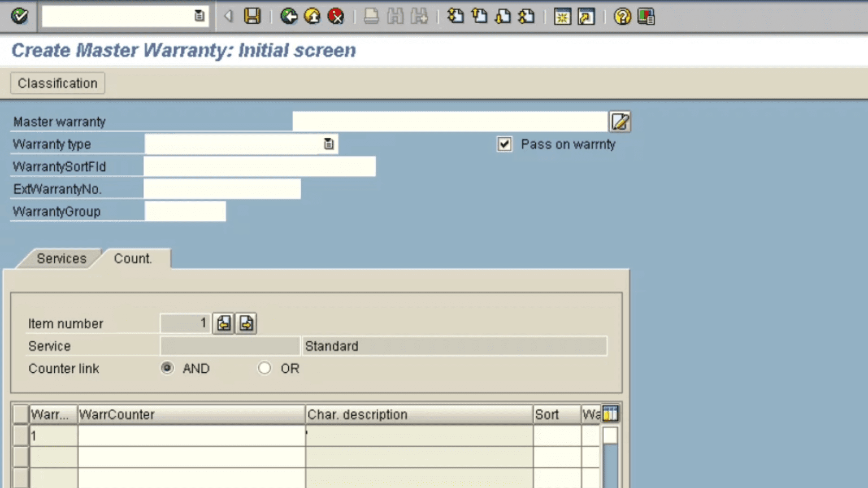Select the AND counter link option
The image size is (868, 488).
(x=167, y=368)
